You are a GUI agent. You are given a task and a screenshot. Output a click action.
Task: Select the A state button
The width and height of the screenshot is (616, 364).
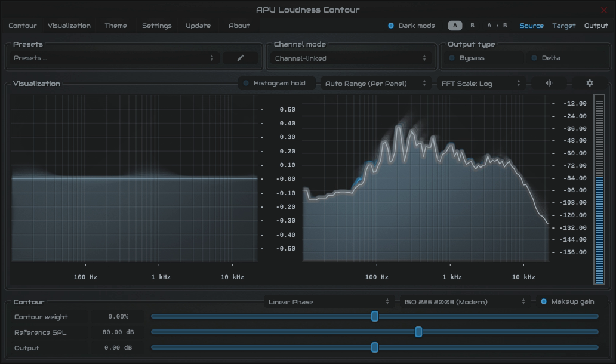455,26
